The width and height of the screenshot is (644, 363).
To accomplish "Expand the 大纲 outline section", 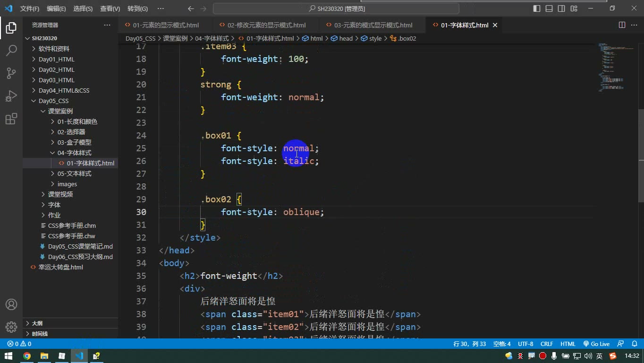I will pos(70,323).
